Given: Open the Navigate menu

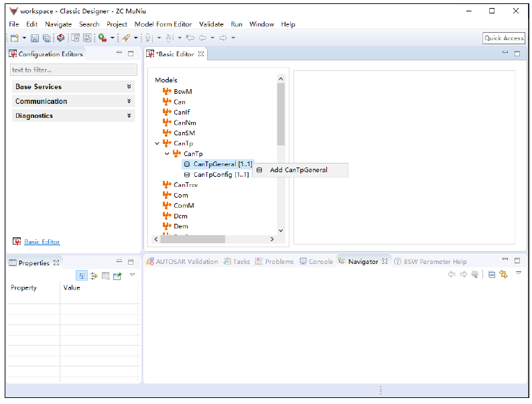Looking at the screenshot, I should (x=58, y=24).
